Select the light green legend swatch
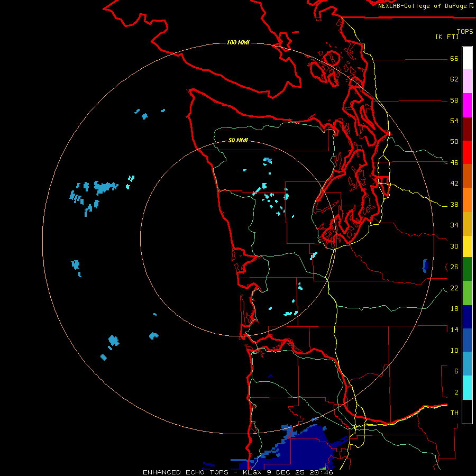This screenshot has width=476, height=476. click(467, 293)
